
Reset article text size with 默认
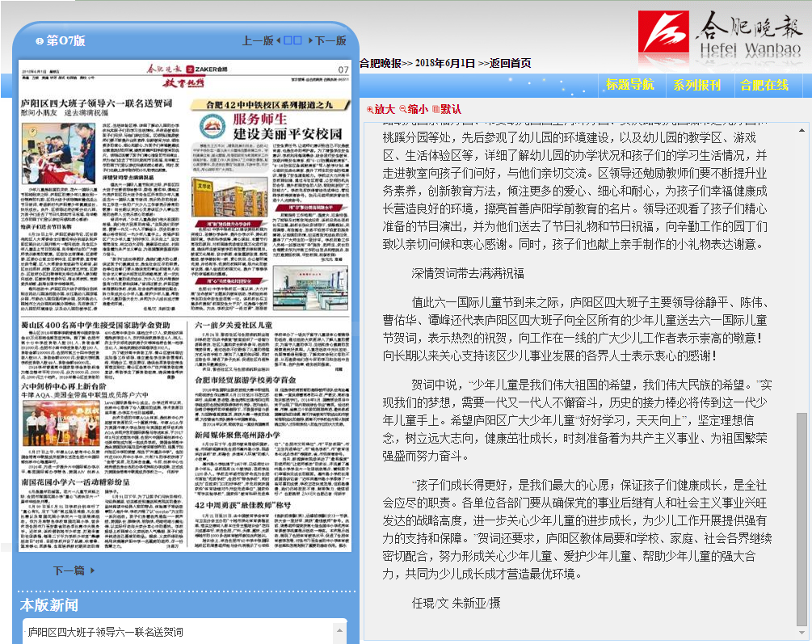point(451,109)
